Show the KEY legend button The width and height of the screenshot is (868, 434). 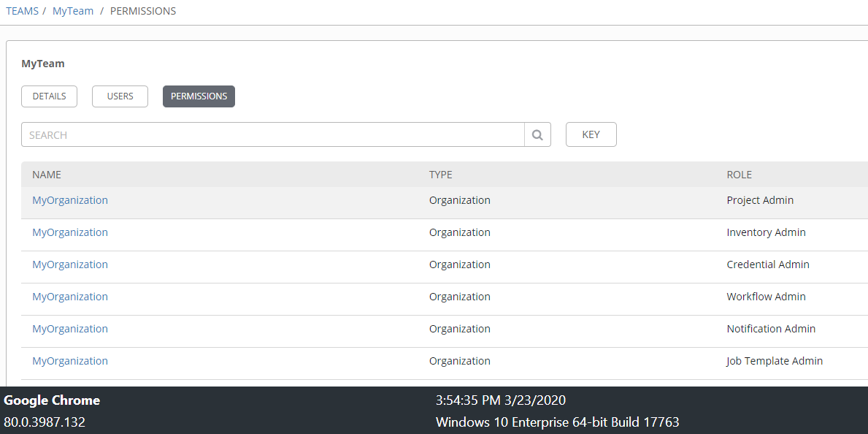(x=591, y=134)
